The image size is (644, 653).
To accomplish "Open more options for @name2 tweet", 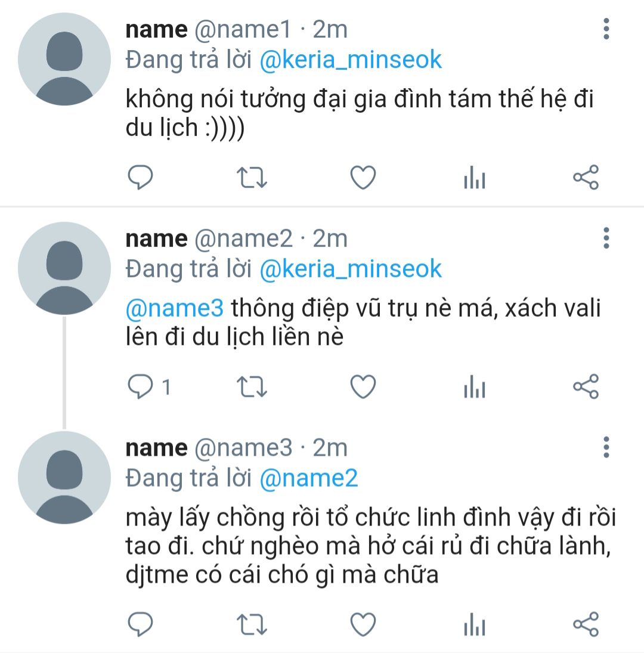I will point(606,238).
